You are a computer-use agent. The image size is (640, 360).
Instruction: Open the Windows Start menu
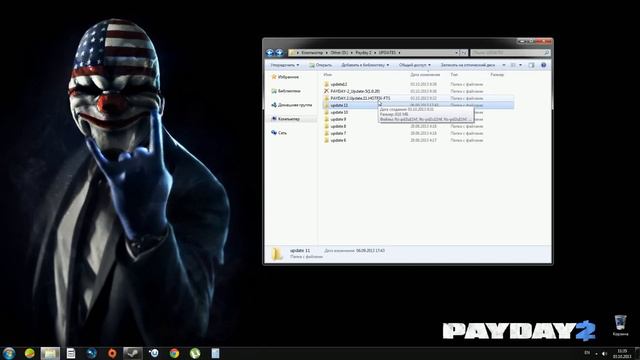(9, 353)
